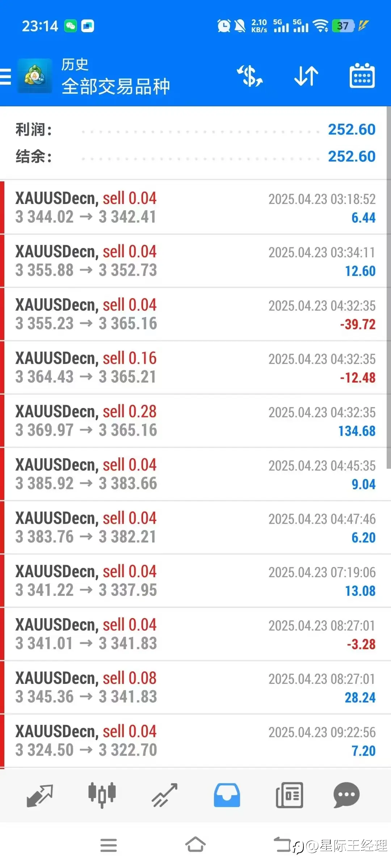Select the trade with -39.72 loss

(195, 314)
